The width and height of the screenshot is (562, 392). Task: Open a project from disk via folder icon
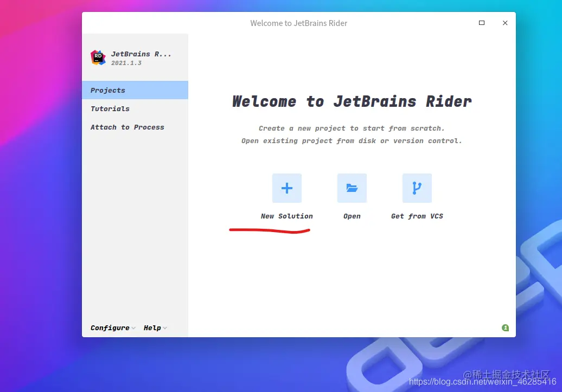coord(352,188)
